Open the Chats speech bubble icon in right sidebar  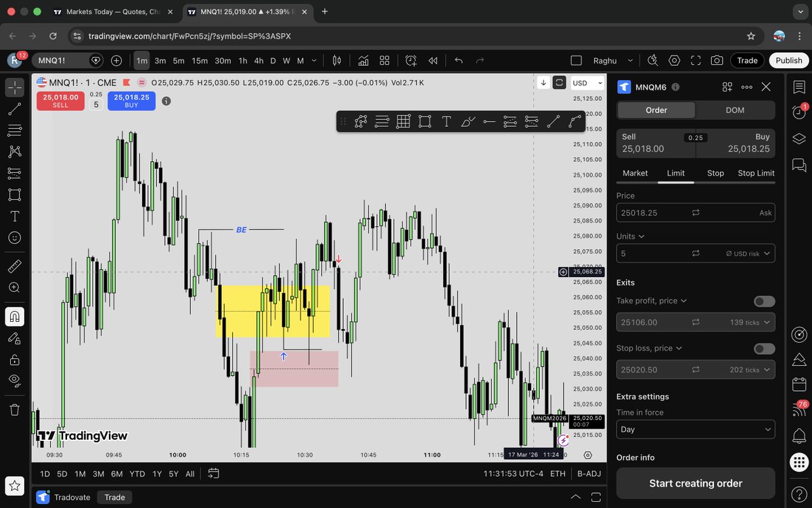pyautogui.click(x=798, y=165)
